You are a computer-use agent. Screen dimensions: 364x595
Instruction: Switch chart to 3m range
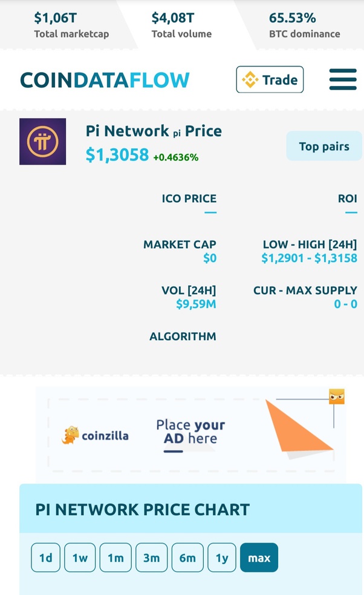pos(151,557)
